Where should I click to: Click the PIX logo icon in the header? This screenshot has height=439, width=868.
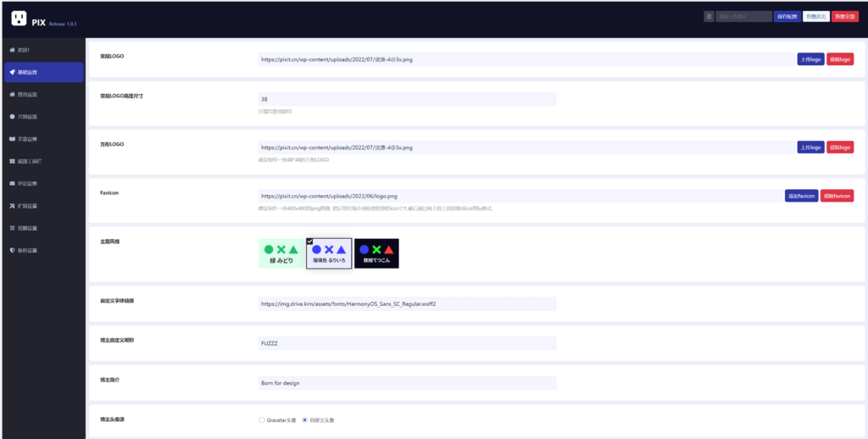click(19, 19)
